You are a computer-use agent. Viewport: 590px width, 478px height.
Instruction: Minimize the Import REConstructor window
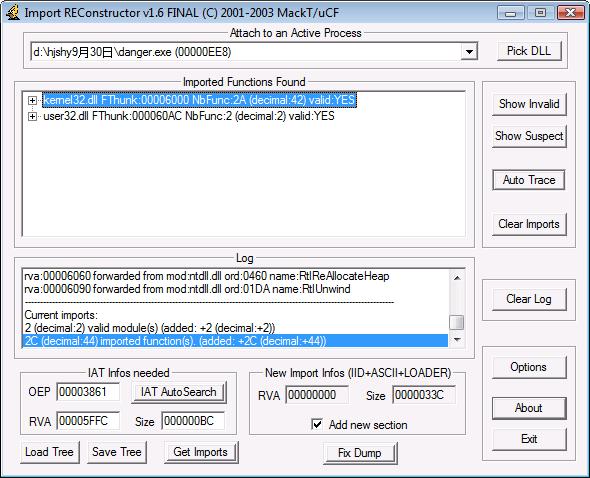click(510, 13)
